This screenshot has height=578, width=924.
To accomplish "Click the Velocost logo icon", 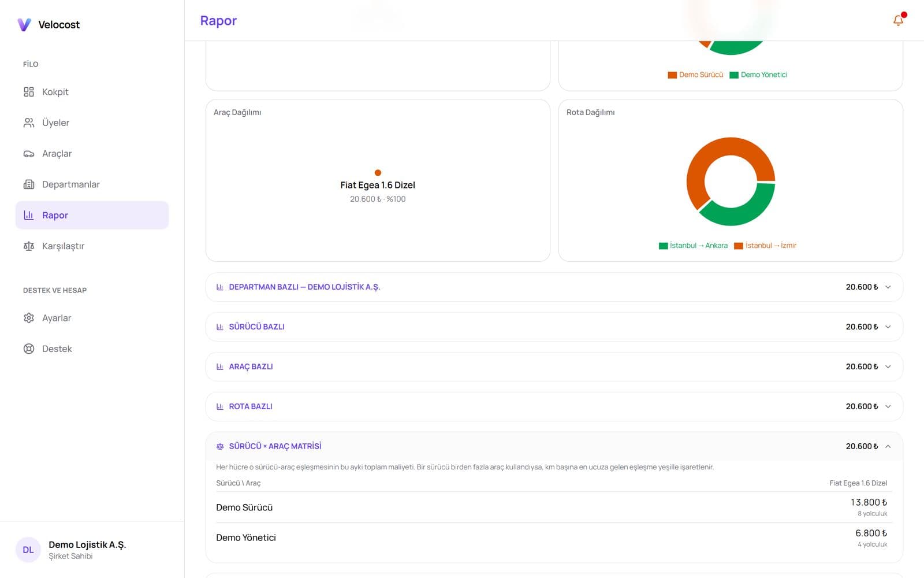I will 24,24.
